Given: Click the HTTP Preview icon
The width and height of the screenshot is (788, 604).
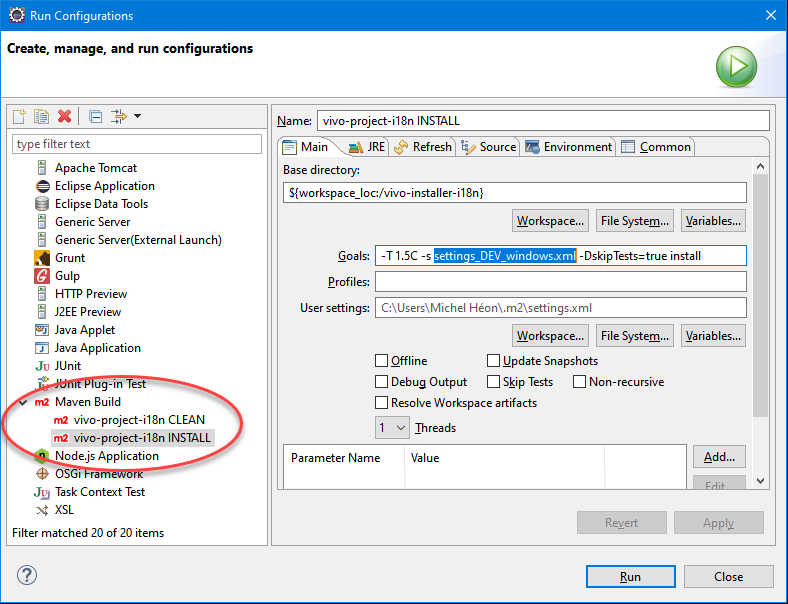Looking at the screenshot, I should click(x=42, y=293).
